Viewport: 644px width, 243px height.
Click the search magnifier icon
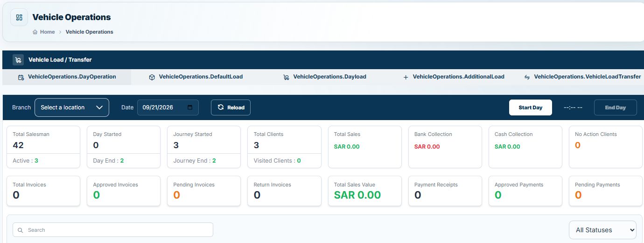(21, 230)
